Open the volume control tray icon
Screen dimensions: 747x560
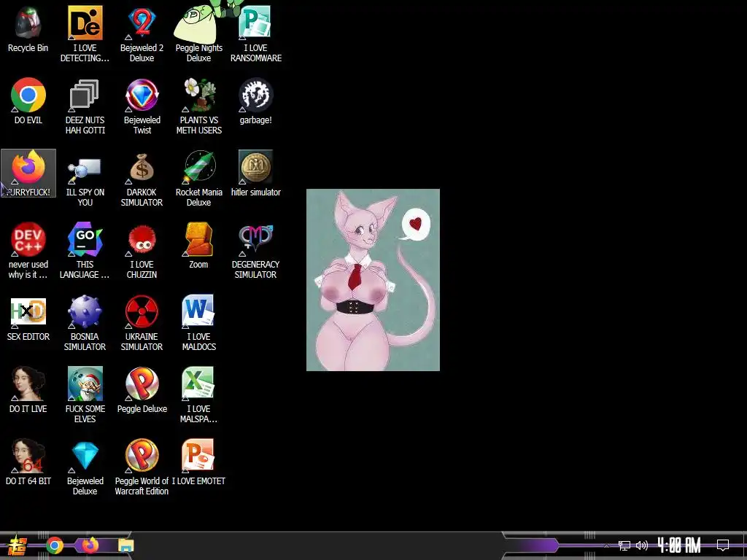coord(642,545)
